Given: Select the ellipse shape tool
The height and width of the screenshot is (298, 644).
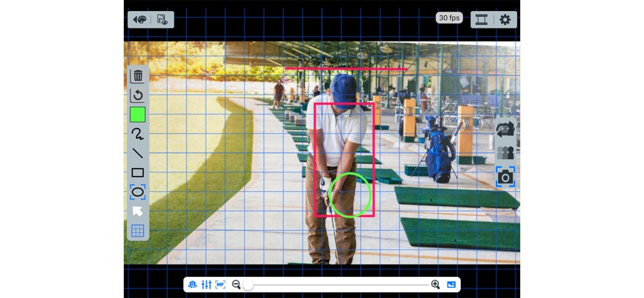Looking at the screenshot, I should (138, 192).
